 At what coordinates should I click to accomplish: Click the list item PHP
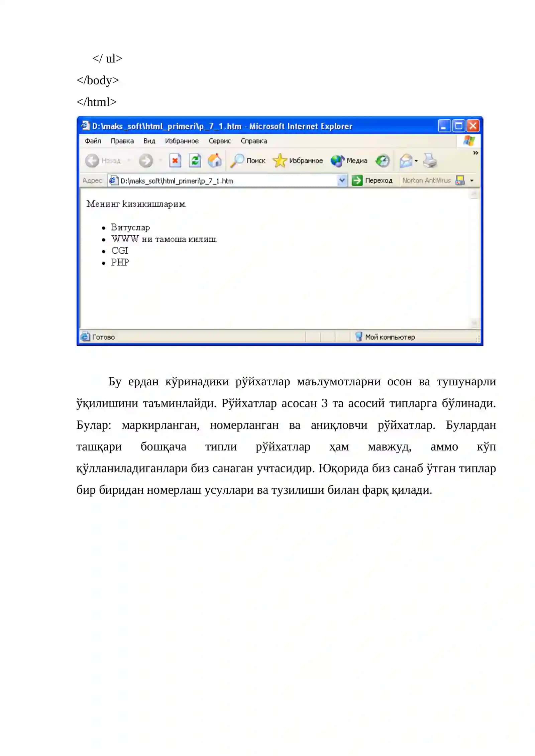click(120, 262)
